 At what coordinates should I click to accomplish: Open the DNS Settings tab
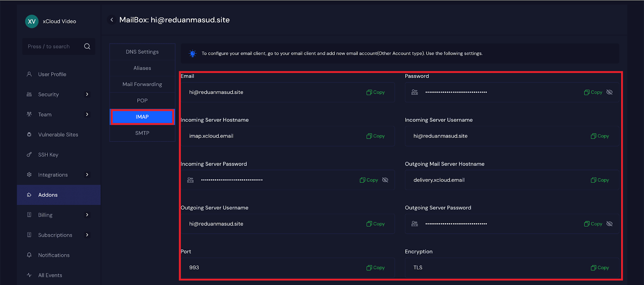[142, 52]
